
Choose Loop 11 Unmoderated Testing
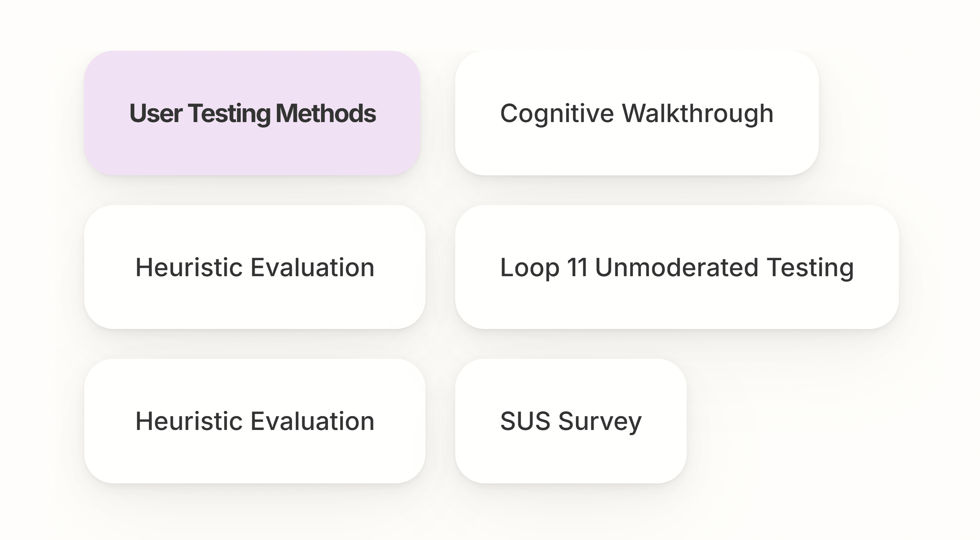pyautogui.click(x=677, y=267)
